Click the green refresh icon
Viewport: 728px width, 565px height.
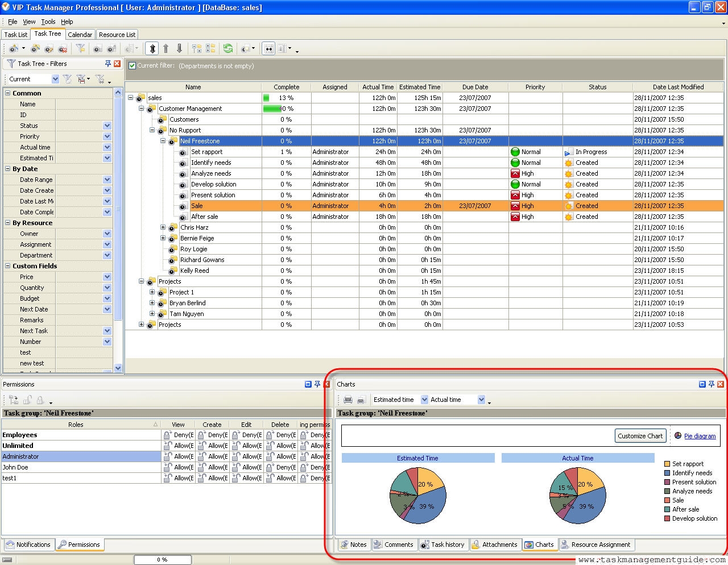228,49
